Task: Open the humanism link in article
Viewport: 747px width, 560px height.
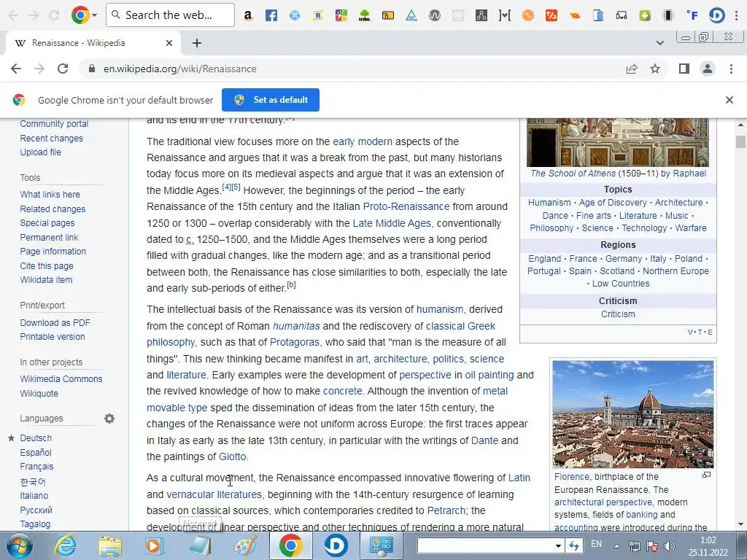Action: coord(439,309)
